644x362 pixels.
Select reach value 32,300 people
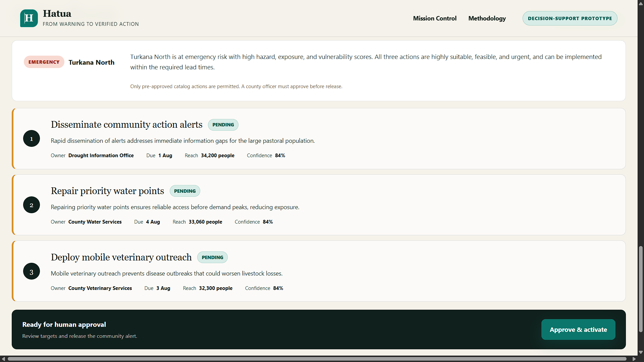tap(216, 288)
